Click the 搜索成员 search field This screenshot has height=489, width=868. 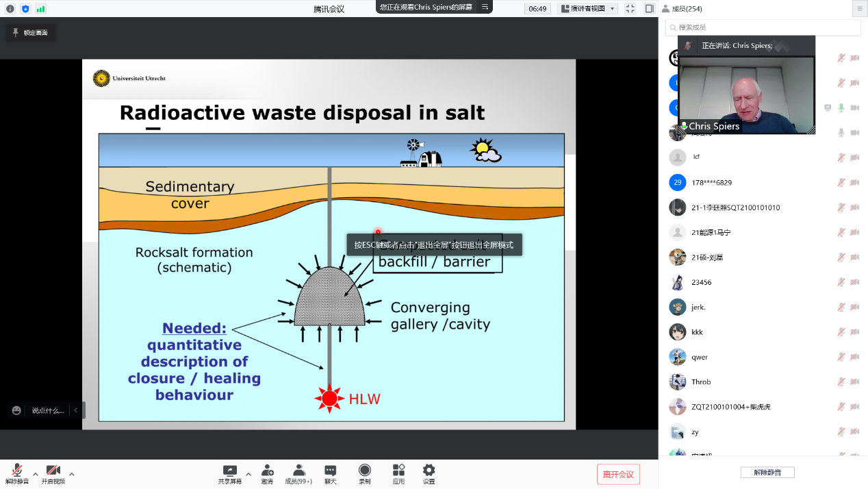tap(763, 27)
